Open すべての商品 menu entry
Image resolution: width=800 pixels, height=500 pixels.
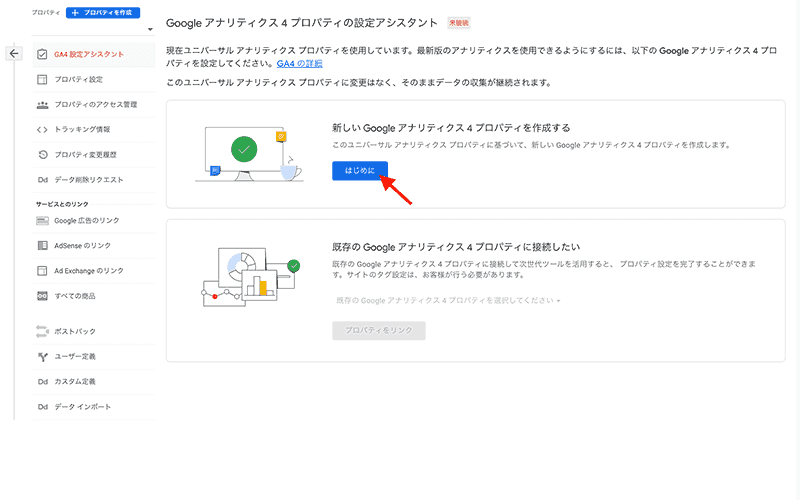pos(94,296)
